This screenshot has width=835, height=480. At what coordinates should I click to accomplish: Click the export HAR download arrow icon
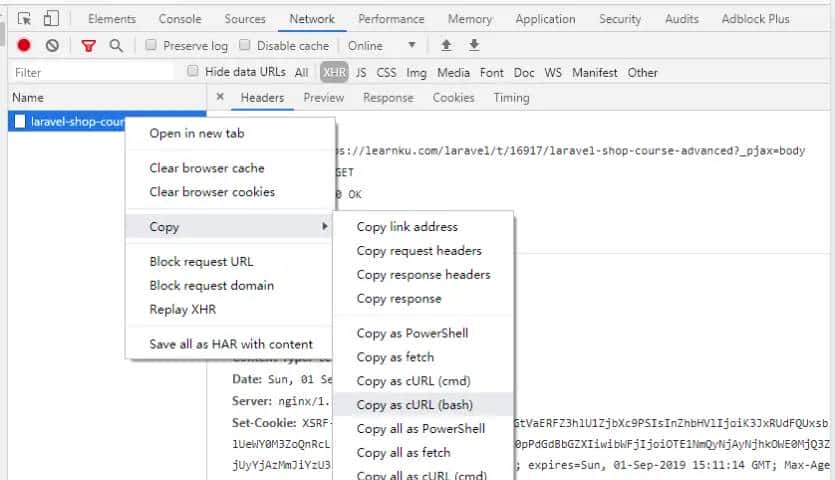pos(474,45)
